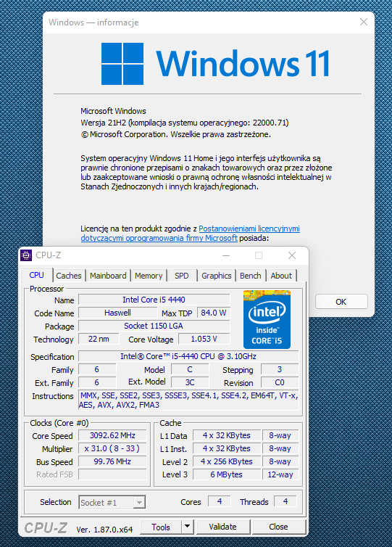Click the CPU-Z logo text at bottom left
Viewport: 392px width, 547px height.
(46, 528)
